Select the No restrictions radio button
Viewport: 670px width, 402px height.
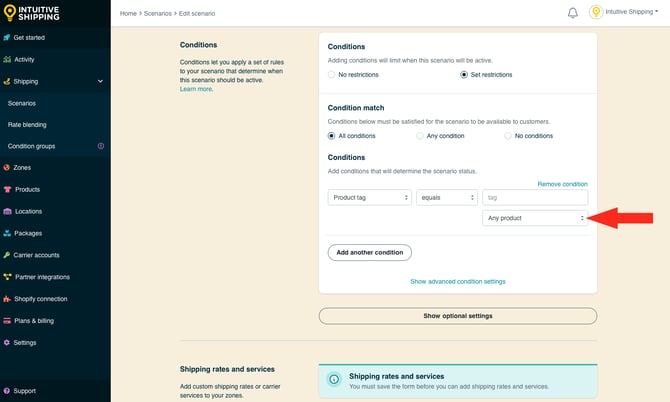(x=332, y=75)
